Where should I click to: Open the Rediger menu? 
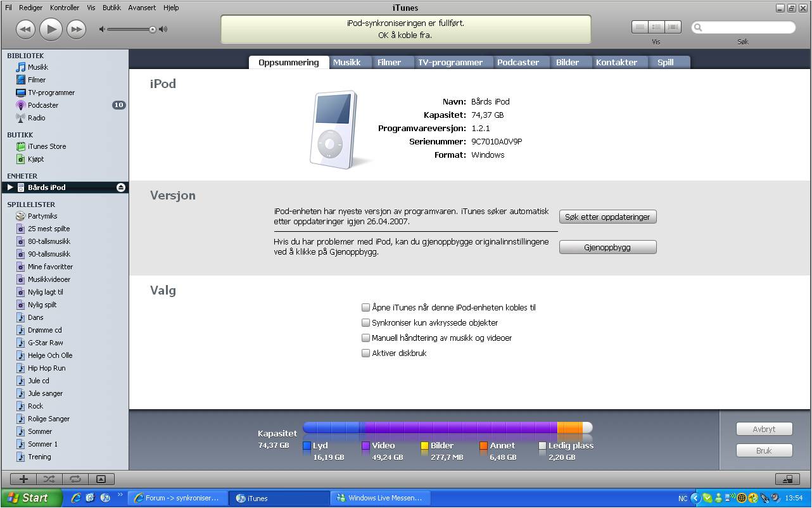pyautogui.click(x=31, y=8)
